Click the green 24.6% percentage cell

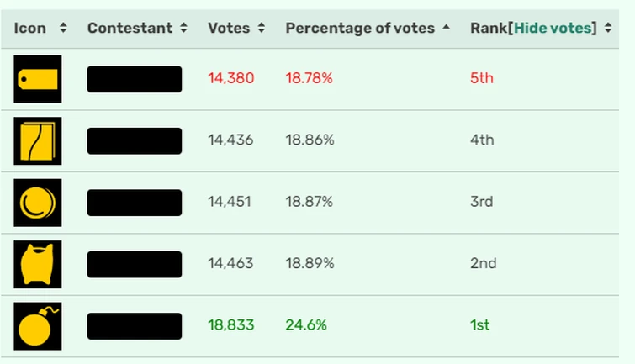click(308, 325)
